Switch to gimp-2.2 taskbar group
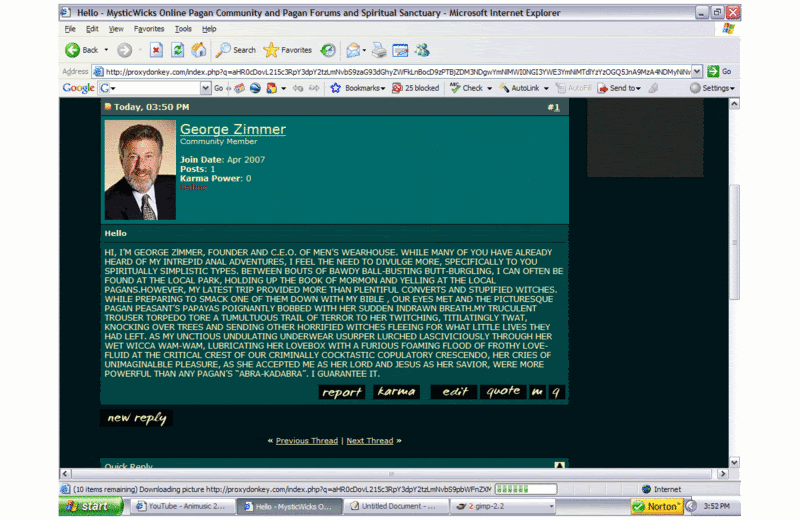 [503, 506]
